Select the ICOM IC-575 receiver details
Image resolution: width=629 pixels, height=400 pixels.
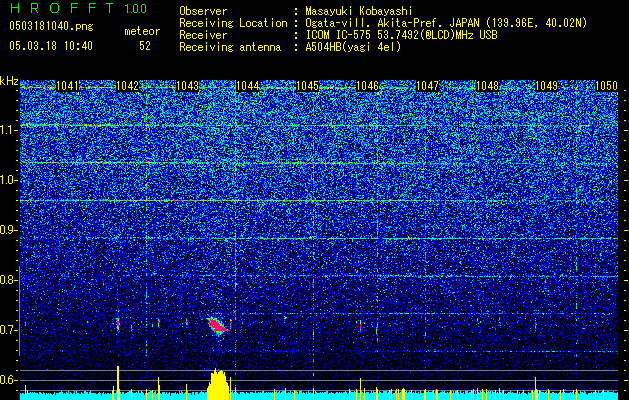402,35
